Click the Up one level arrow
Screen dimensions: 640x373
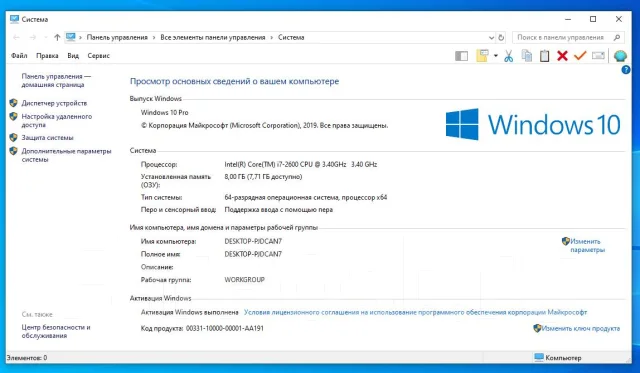point(57,38)
